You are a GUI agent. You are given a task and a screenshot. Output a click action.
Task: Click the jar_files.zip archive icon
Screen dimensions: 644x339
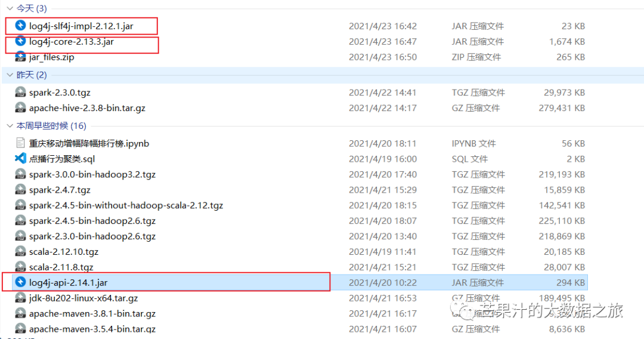[20, 57]
